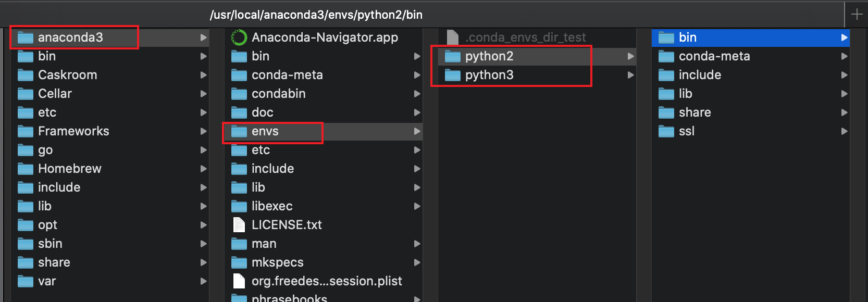The width and height of the screenshot is (868, 302).
Task: Click the path title /usr/local/anaconda3/envs/python2/bin
Action: [316, 15]
